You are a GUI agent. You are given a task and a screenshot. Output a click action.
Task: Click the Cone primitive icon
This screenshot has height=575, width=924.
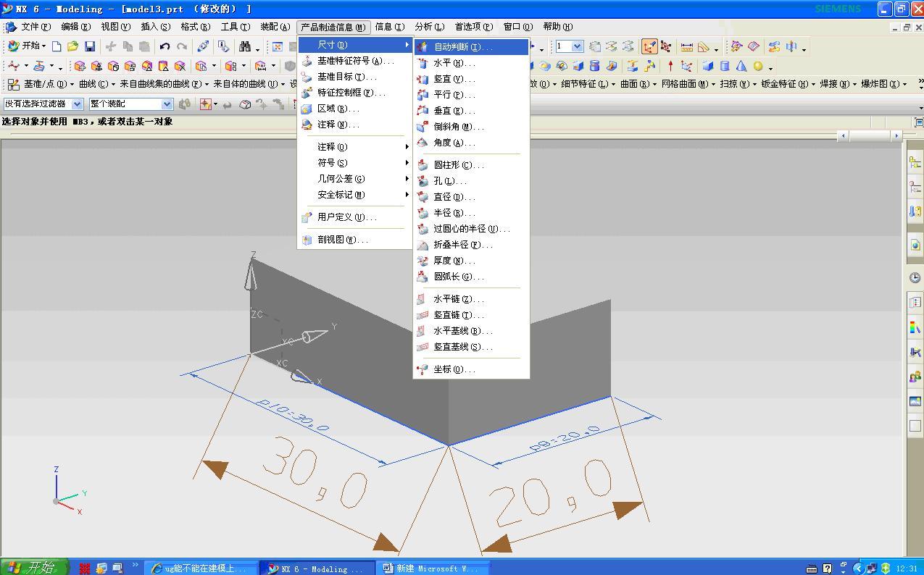pyautogui.click(x=741, y=66)
